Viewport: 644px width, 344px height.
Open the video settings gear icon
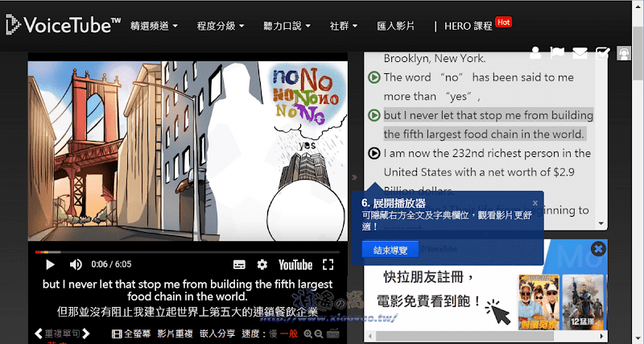coord(262,265)
